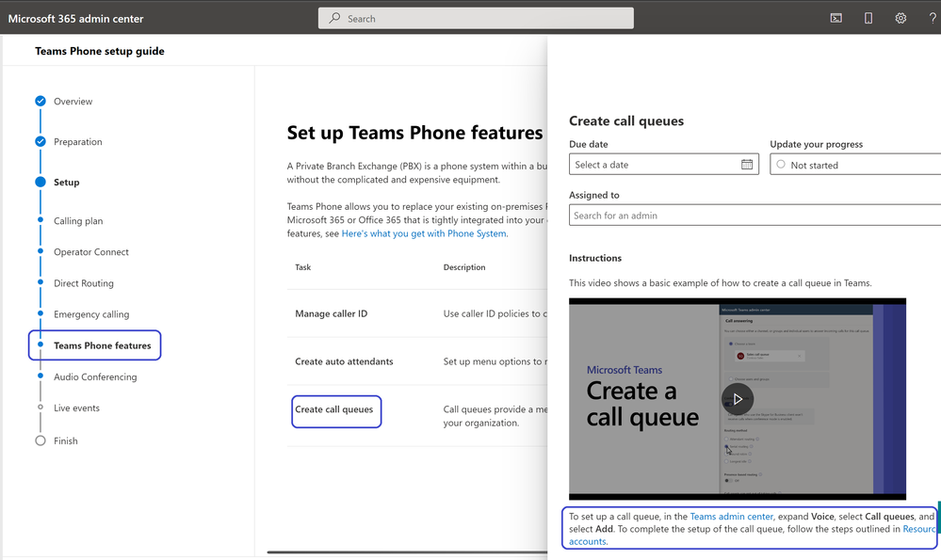The image size is (941, 560).
Task: Go to the Finish step
Action: 65,440
